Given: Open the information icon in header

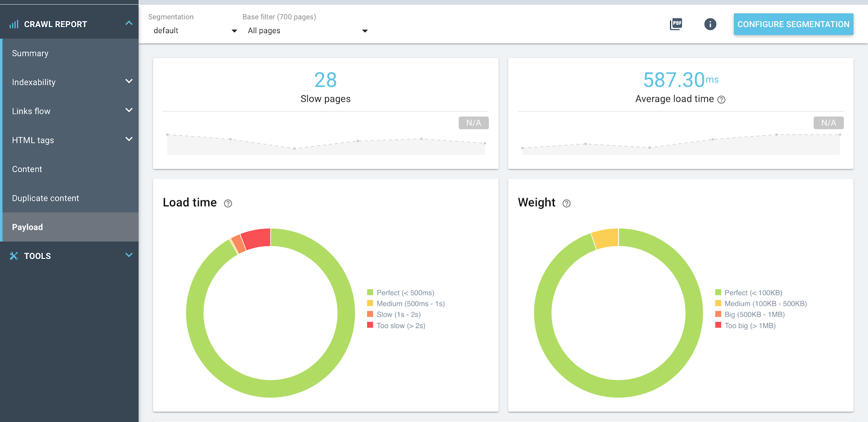Looking at the screenshot, I should (710, 24).
